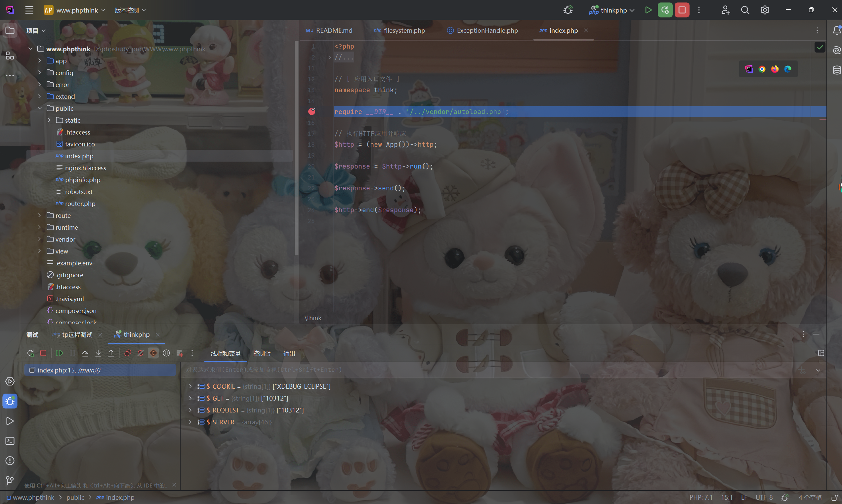
Task: Switch to the ExceptionHandle.php editor tab
Action: 487,30
